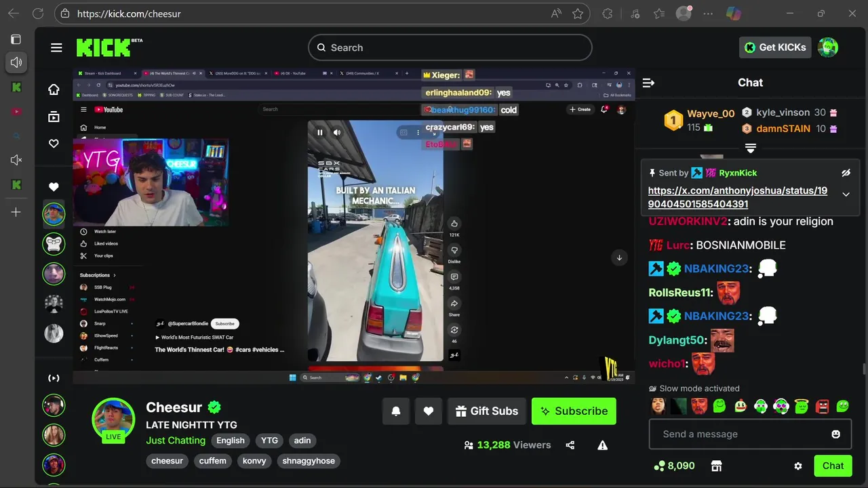The height and width of the screenshot is (488, 868).
Task: Share the Cheesur stream
Action: 570,445
